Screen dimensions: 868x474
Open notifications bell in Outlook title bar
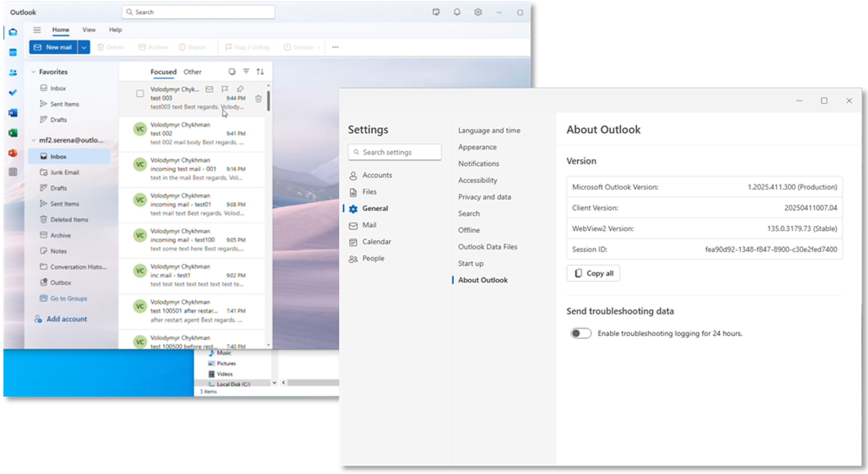(457, 12)
